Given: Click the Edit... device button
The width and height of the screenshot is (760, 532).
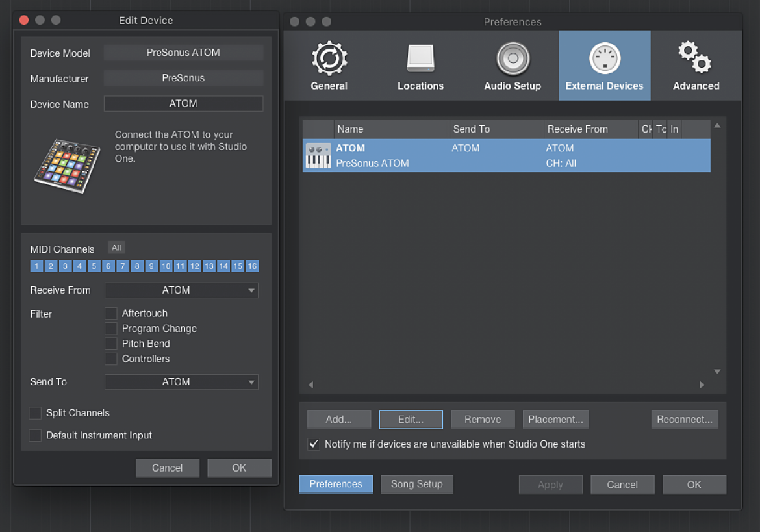Looking at the screenshot, I should click(411, 420).
